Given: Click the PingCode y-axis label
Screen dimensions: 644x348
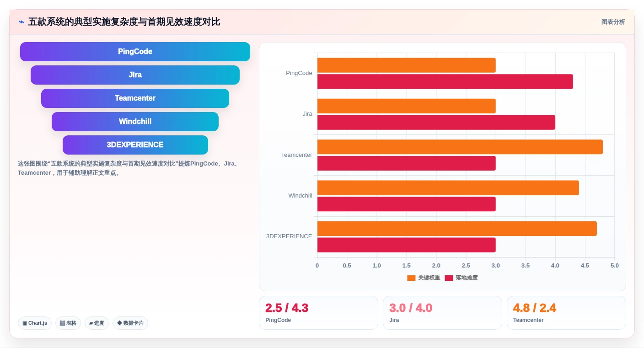Looking at the screenshot, I should coord(299,73).
